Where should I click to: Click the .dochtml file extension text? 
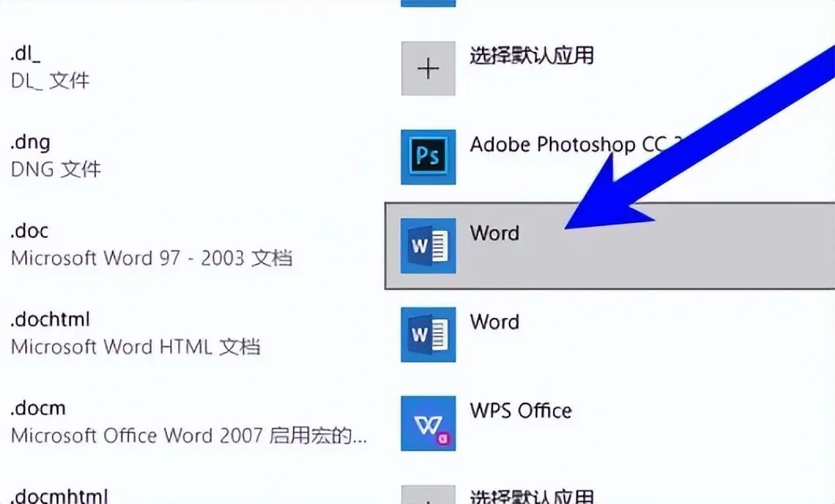click(x=50, y=319)
